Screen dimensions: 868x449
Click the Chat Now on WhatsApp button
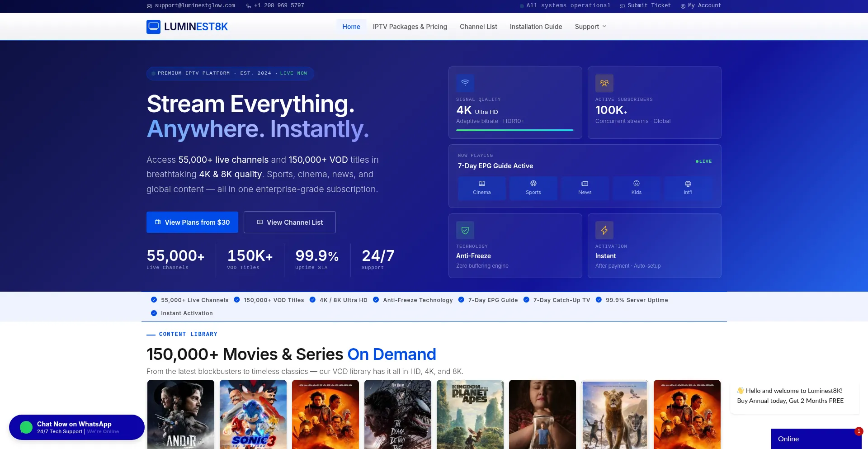click(77, 427)
